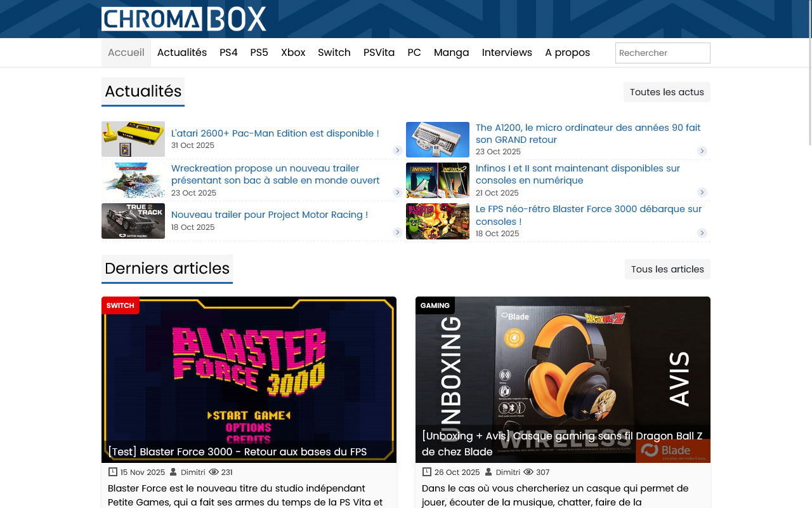This screenshot has height=508, width=812.
Task: Open the Interviews menu item
Action: 507,53
